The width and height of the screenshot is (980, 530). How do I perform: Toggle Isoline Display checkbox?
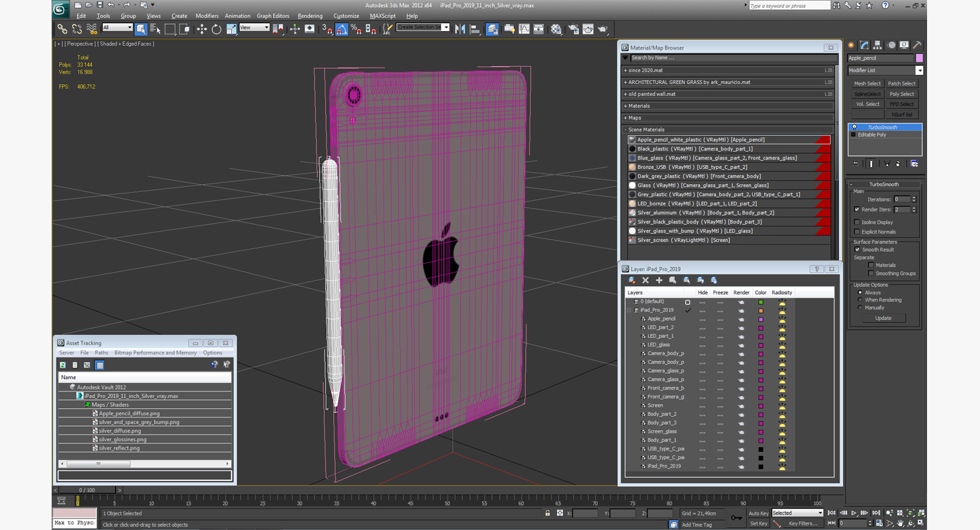click(x=857, y=222)
